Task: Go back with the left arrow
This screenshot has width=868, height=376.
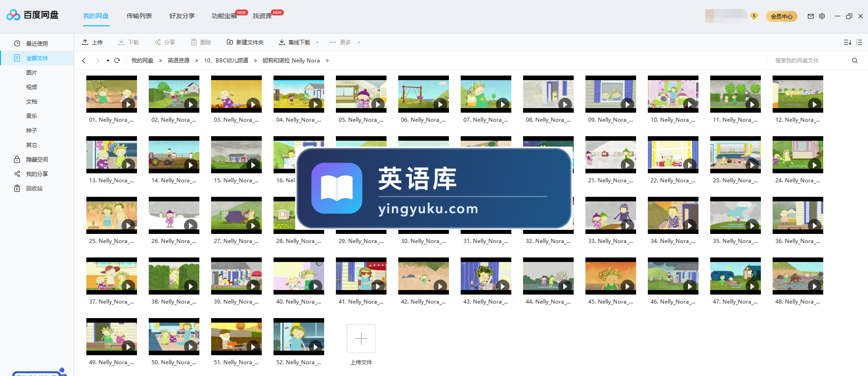Action: click(84, 60)
